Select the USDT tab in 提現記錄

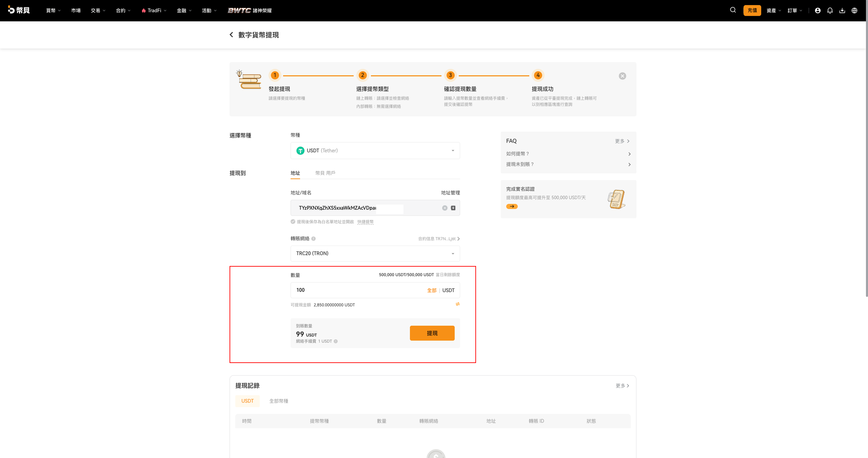tap(247, 401)
